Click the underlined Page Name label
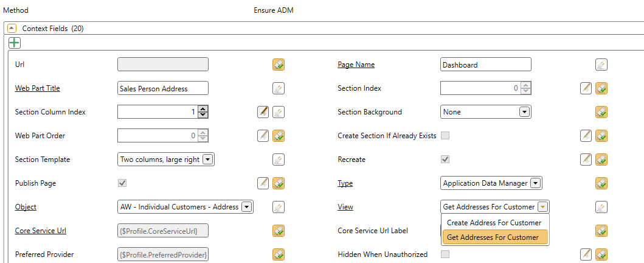The image size is (644, 263). click(x=356, y=65)
